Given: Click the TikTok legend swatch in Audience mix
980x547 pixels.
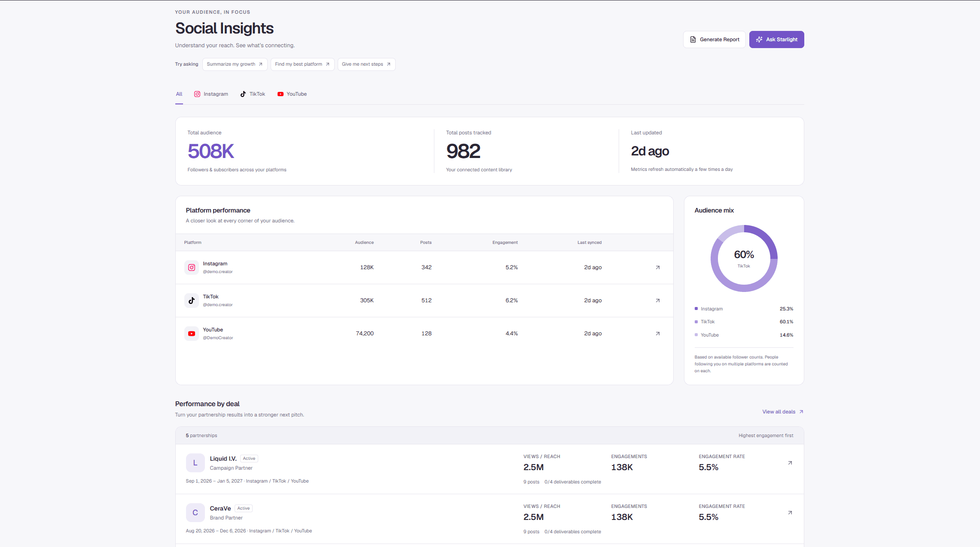Looking at the screenshot, I should (x=696, y=322).
